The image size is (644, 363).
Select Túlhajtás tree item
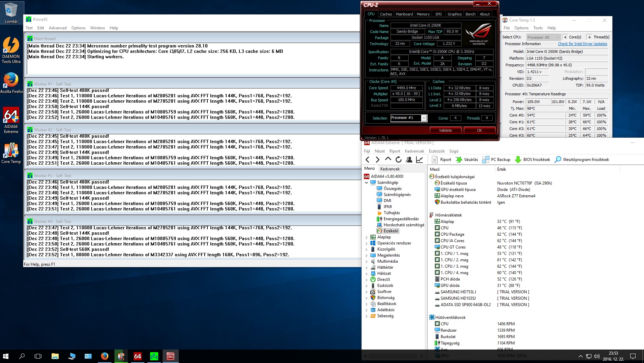(x=392, y=213)
